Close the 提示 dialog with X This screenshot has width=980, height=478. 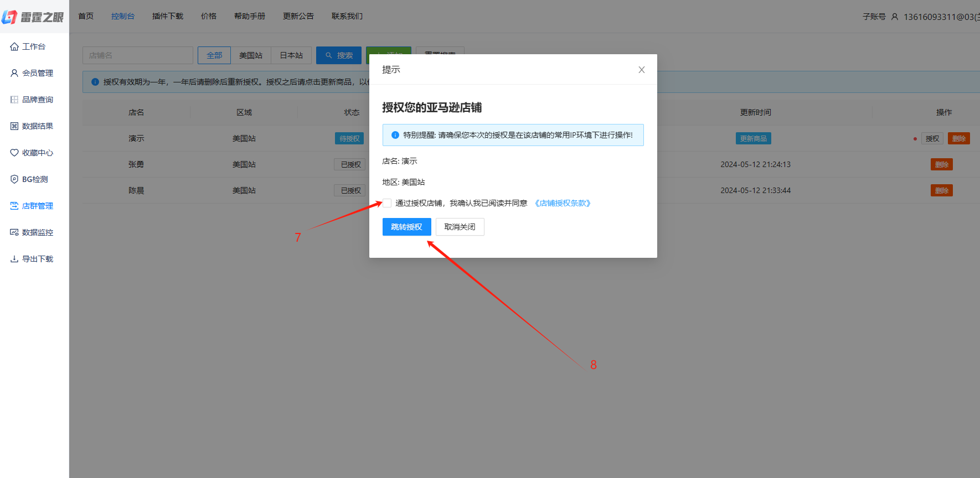coord(641,70)
